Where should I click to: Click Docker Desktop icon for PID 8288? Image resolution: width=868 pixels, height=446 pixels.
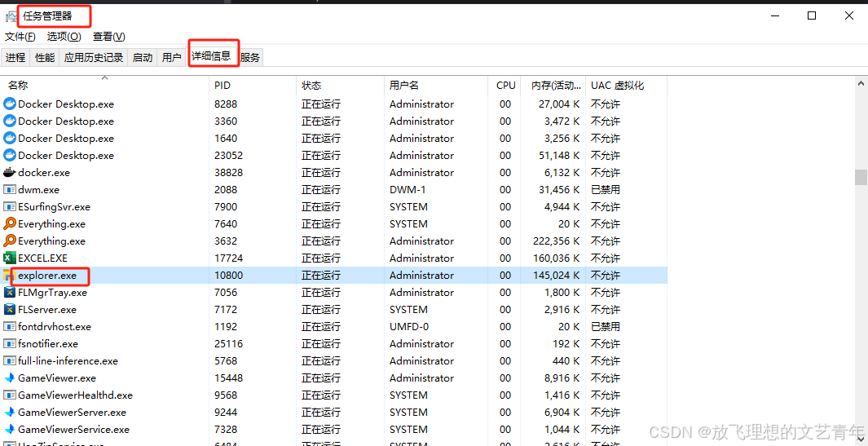coord(10,104)
